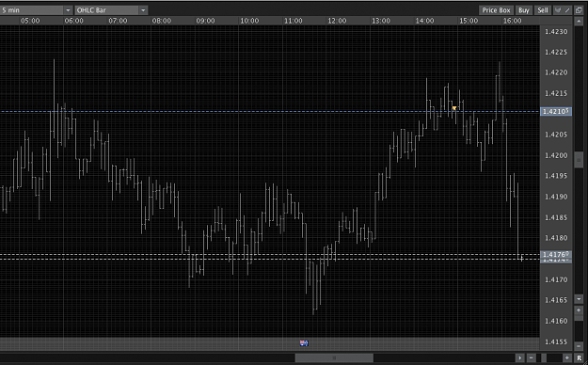Click the vertical scrollbar up arrow

[579, 22]
